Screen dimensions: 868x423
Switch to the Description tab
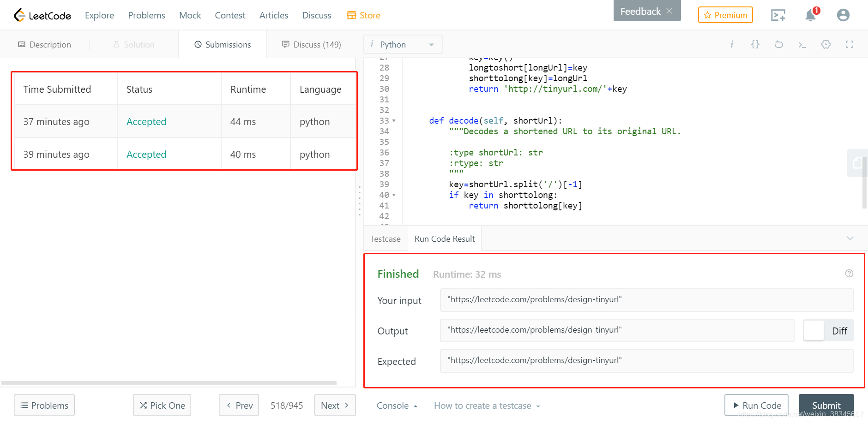tap(45, 44)
